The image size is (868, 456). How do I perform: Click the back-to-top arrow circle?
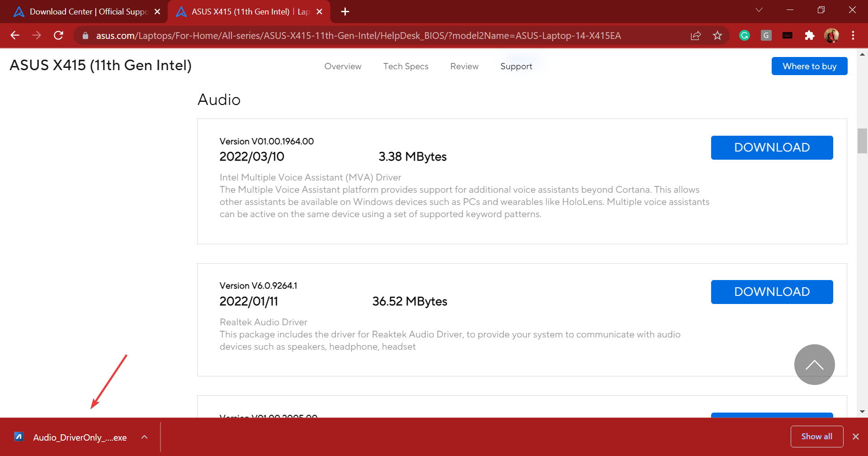(x=814, y=365)
